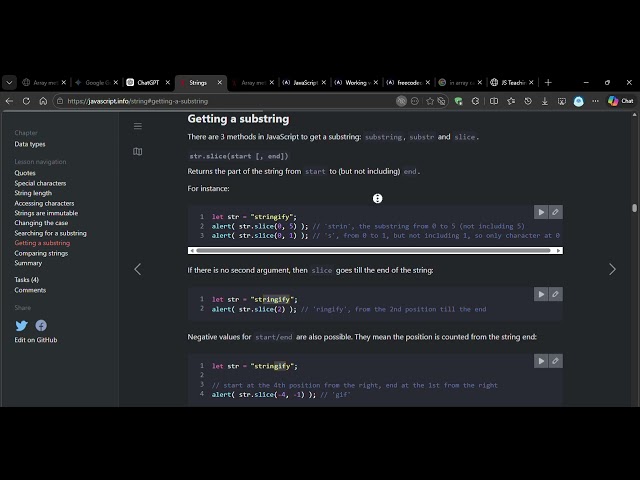Viewport: 640px width, 480px height.
Task: Jump to Searching for a substring section
Action: pos(50,233)
